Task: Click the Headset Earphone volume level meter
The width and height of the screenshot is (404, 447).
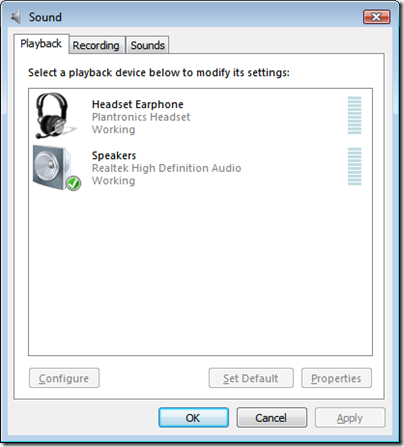Action: tap(354, 115)
